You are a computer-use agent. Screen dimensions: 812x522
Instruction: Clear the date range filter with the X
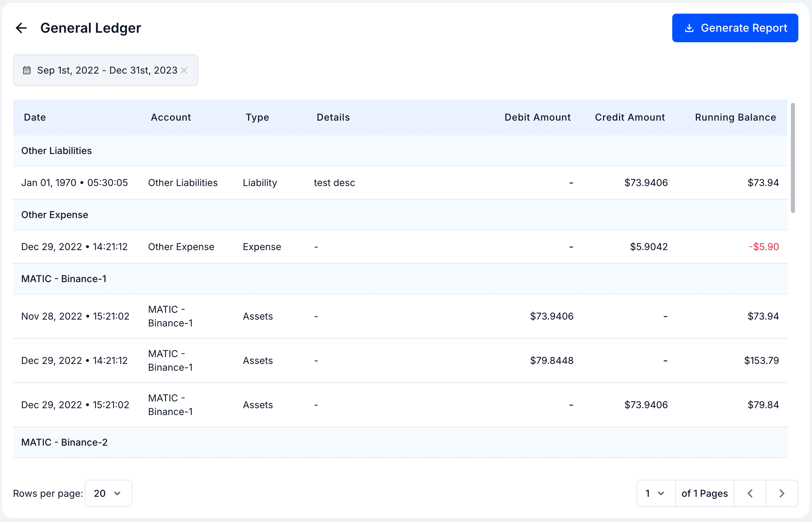click(185, 70)
